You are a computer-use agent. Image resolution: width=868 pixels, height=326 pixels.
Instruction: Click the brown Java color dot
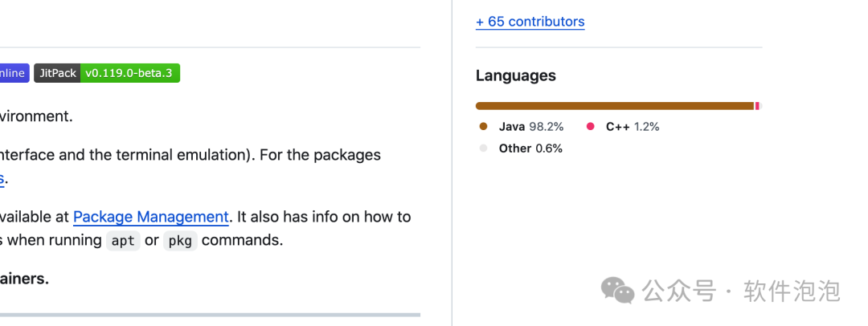click(483, 127)
